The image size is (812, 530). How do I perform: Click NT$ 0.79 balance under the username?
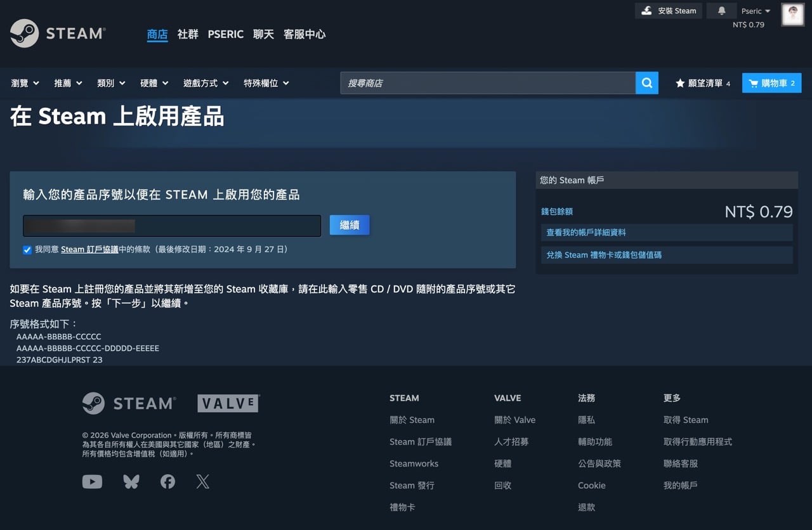click(x=749, y=25)
